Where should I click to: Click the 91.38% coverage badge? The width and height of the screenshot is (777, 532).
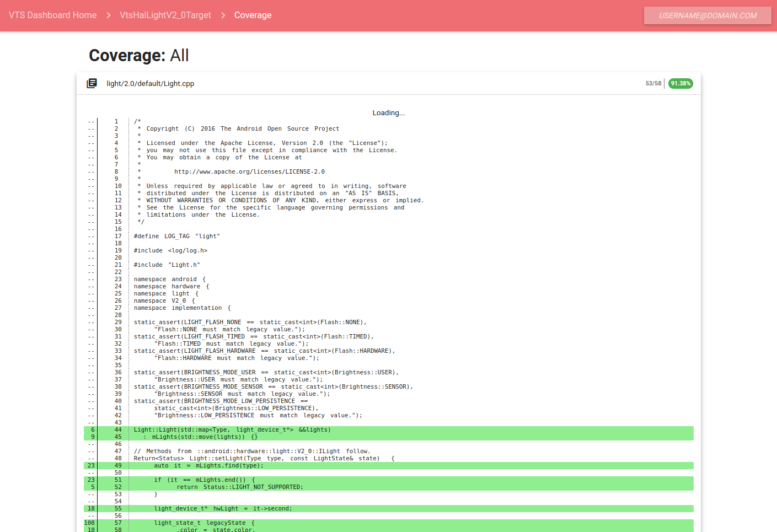point(680,84)
